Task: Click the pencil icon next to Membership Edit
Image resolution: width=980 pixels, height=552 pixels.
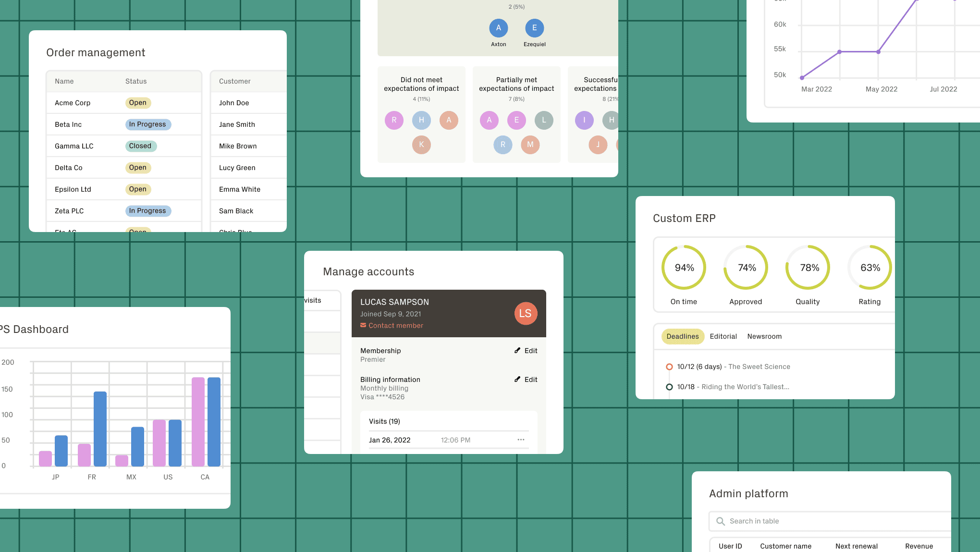Action: 517,351
